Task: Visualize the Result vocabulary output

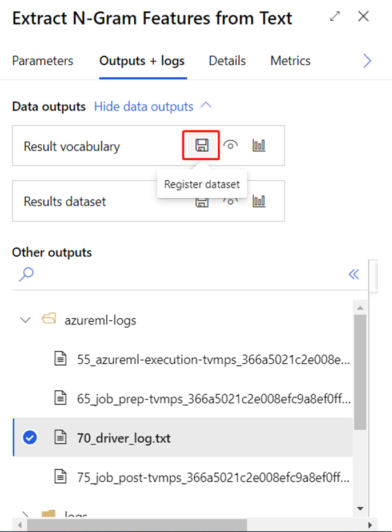Action: [259, 145]
